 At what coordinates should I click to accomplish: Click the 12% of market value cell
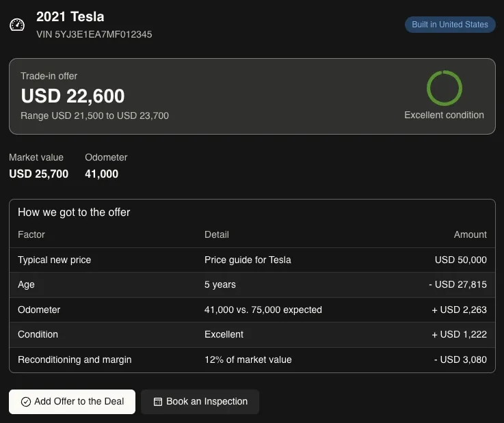[x=248, y=359]
